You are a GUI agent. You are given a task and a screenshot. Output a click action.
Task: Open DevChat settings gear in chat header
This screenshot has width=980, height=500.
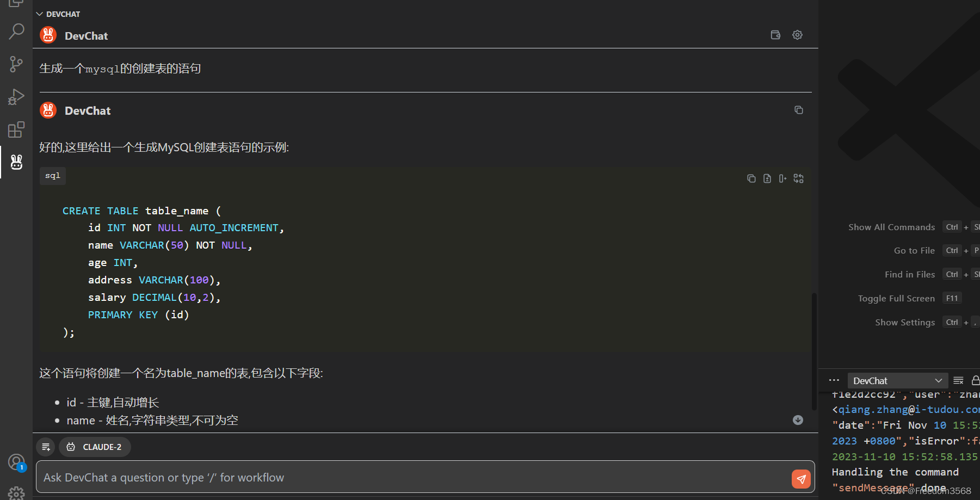point(797,35)
